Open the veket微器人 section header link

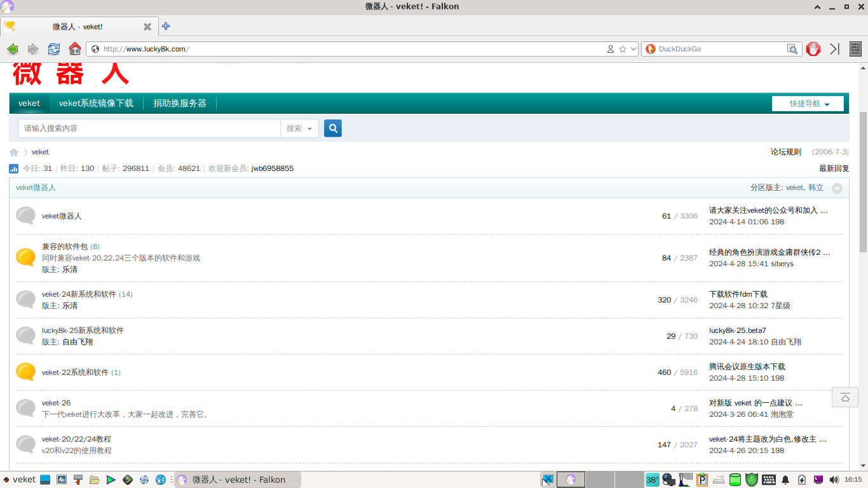click(x=36, y=187)
